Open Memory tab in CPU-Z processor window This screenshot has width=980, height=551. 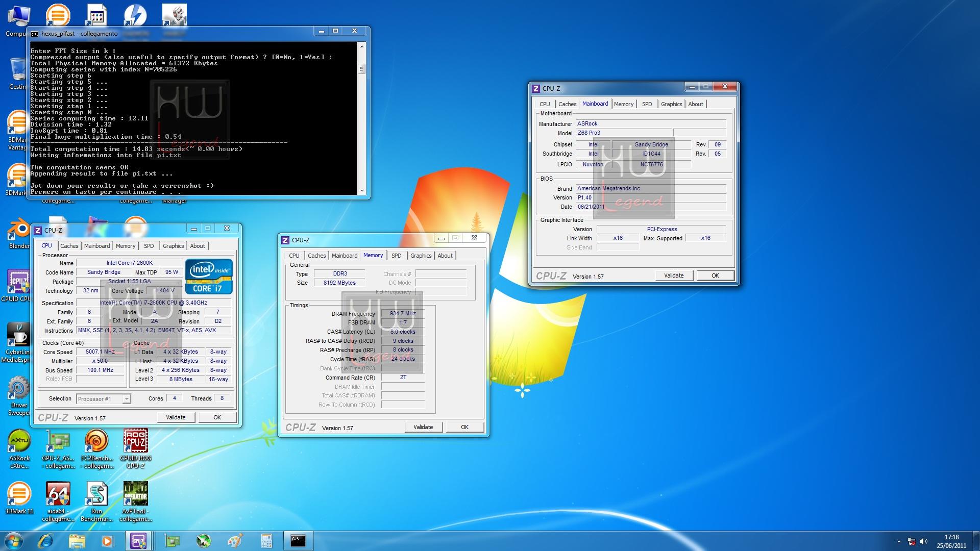point(126,246)
